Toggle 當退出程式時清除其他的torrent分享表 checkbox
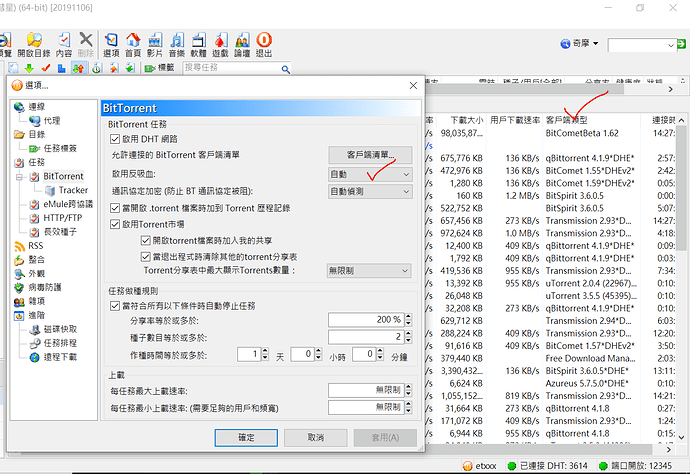Viewport: 690px width, 474px height. click(146, 257)
